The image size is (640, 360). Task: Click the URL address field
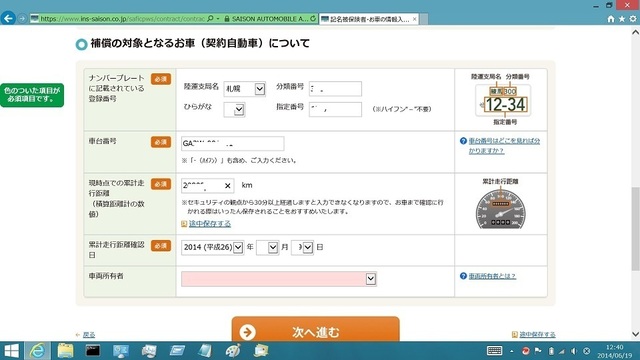click(x=122, y=19)
